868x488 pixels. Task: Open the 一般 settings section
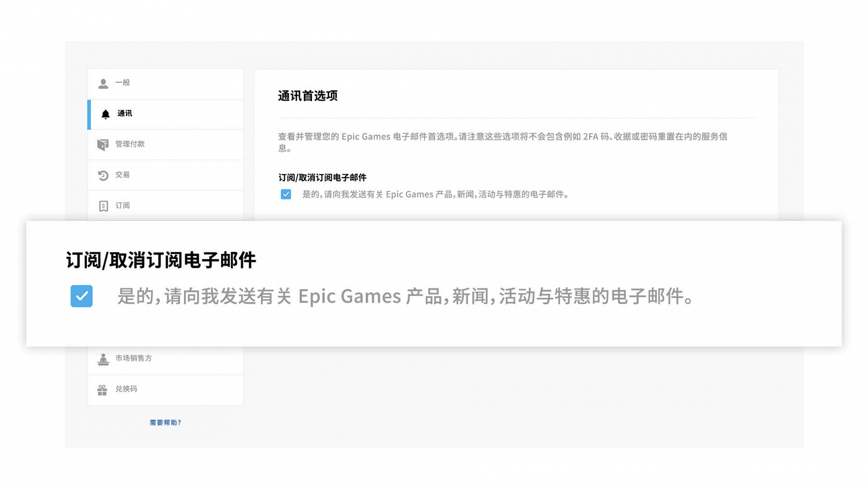(123, 83)
